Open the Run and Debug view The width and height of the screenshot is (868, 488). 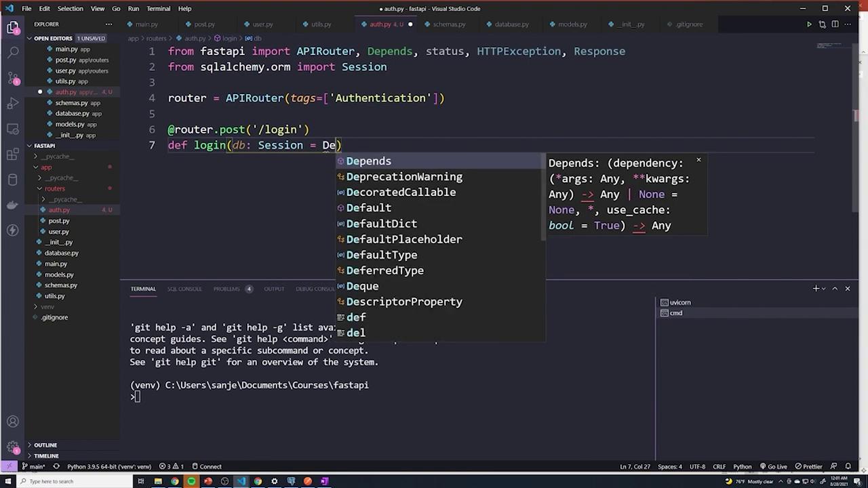pyautogui.click(x=13, y=104)
